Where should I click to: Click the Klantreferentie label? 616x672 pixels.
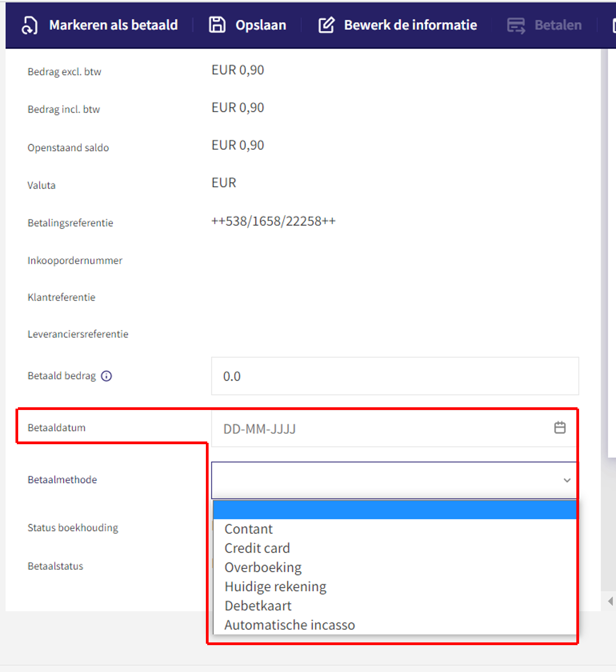pyautogui.click(x=61, y=297)
